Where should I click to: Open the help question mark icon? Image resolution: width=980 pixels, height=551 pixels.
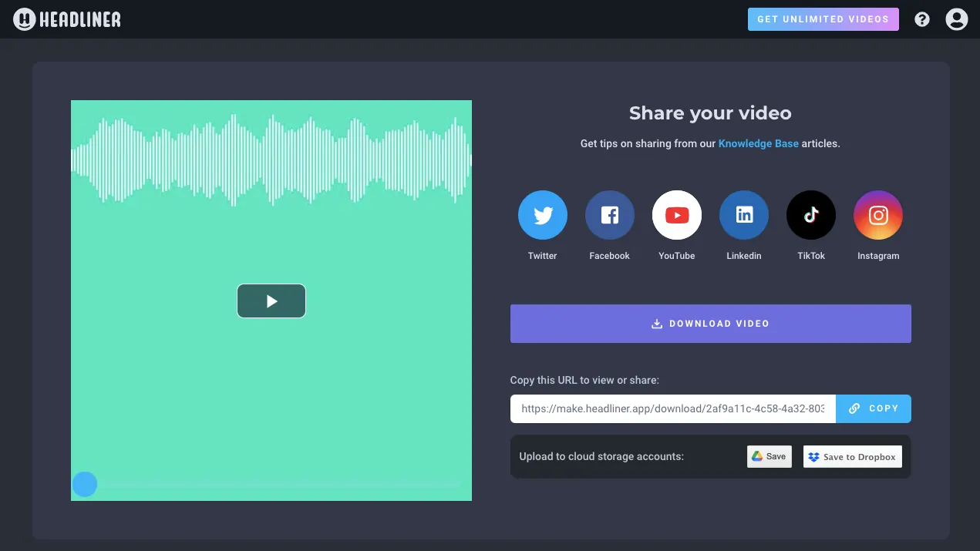tap(922, 19)
